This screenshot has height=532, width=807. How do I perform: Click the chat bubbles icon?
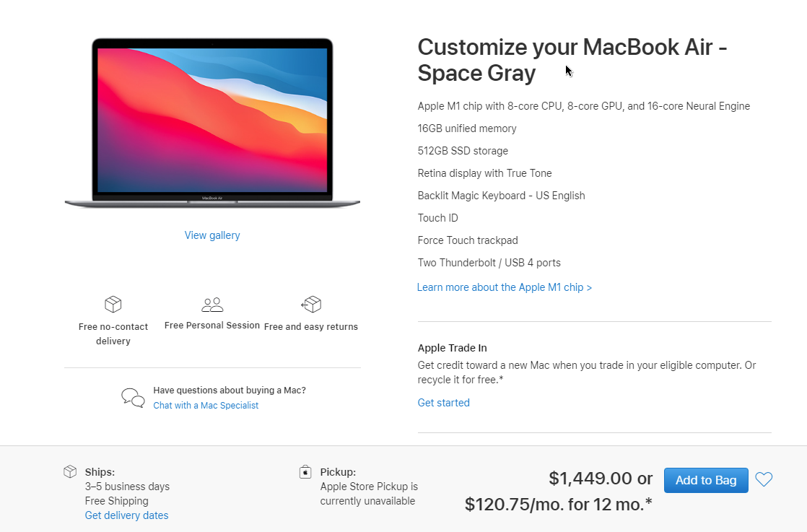(133, 398)
